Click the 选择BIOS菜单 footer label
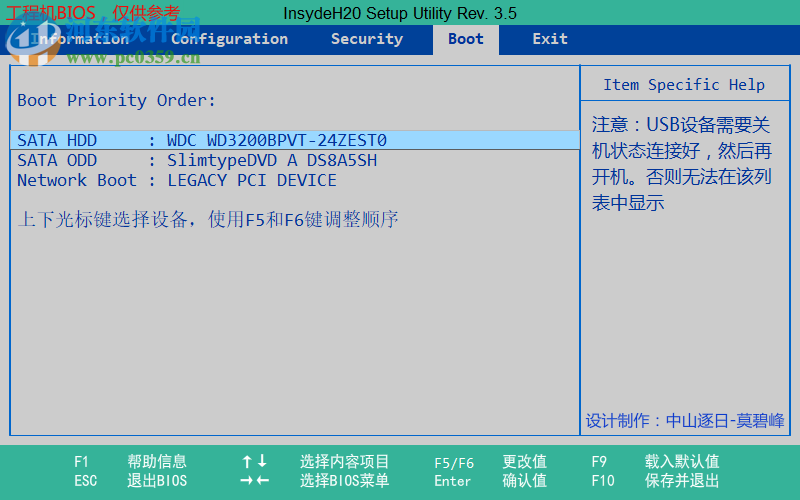The width and height of the screenshot is (800, 500). coord(344,481)
